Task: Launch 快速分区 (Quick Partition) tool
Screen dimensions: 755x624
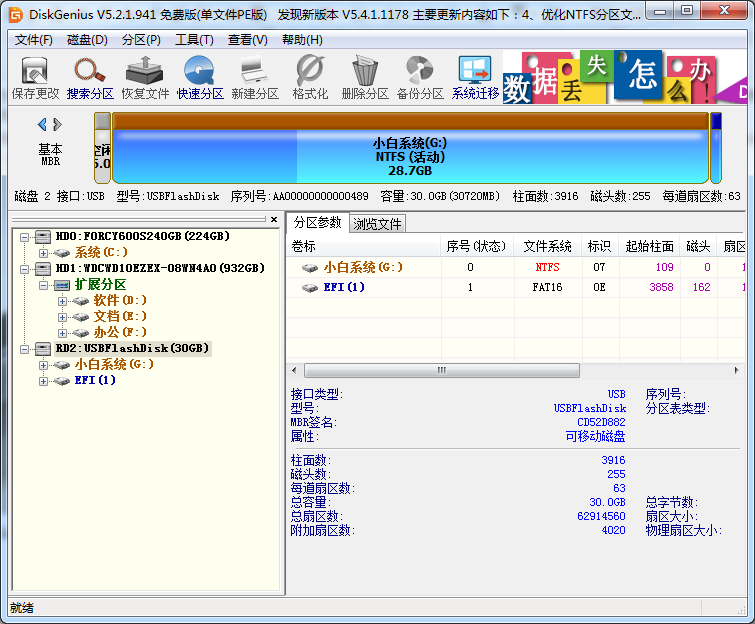Action: [200, 78]
